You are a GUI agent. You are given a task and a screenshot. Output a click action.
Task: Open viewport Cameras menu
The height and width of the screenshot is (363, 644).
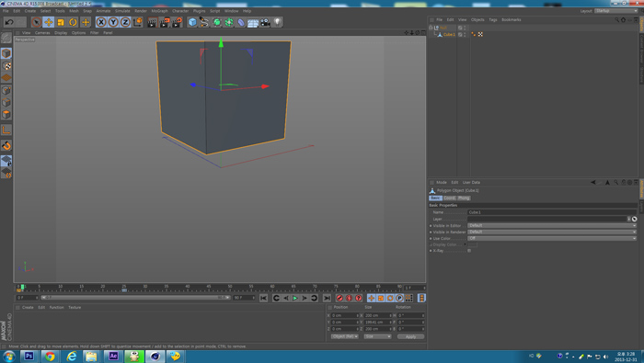pos(42,33)
